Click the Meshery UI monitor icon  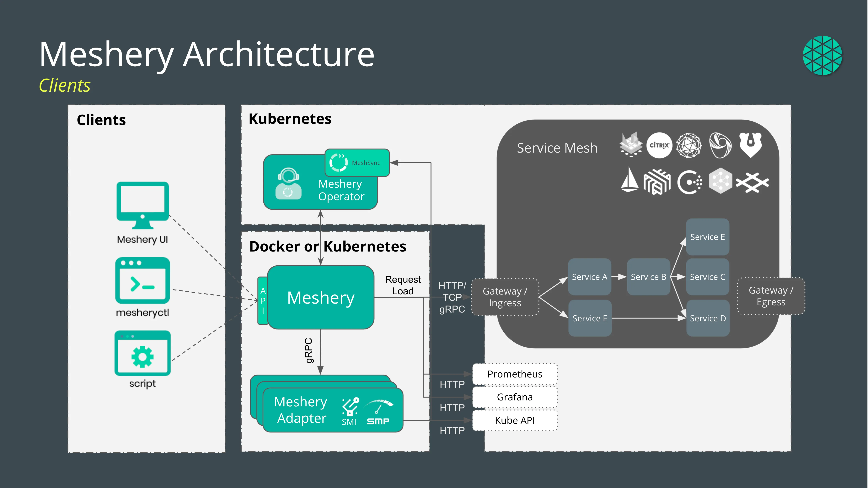142,204
